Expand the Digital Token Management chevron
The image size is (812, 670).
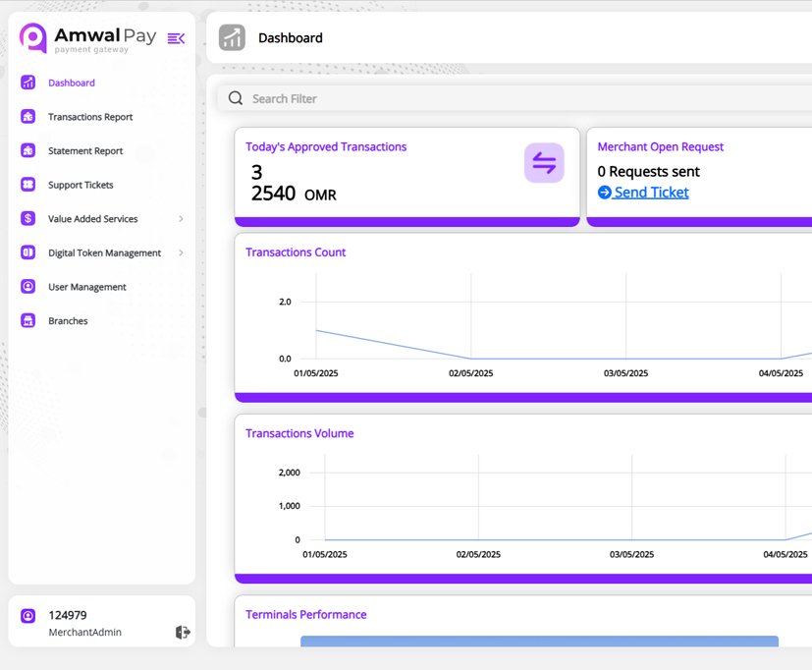(181, 252)
